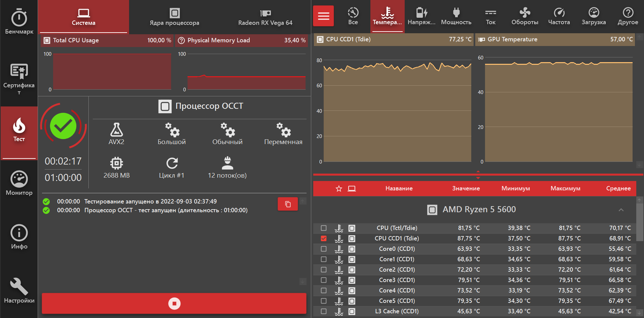644x318 pixels.
Task: Toggle checkbox for L3 Cache (CCD1)
Action: (x=324, y=311)
